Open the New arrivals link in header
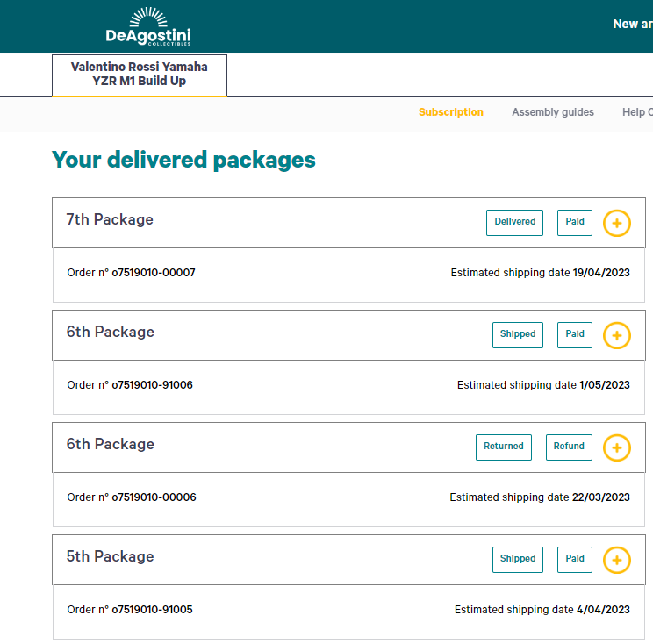Image resolution: width=653 pixels, height=644 pixels. pyautogui.click(x=632, y=25)
